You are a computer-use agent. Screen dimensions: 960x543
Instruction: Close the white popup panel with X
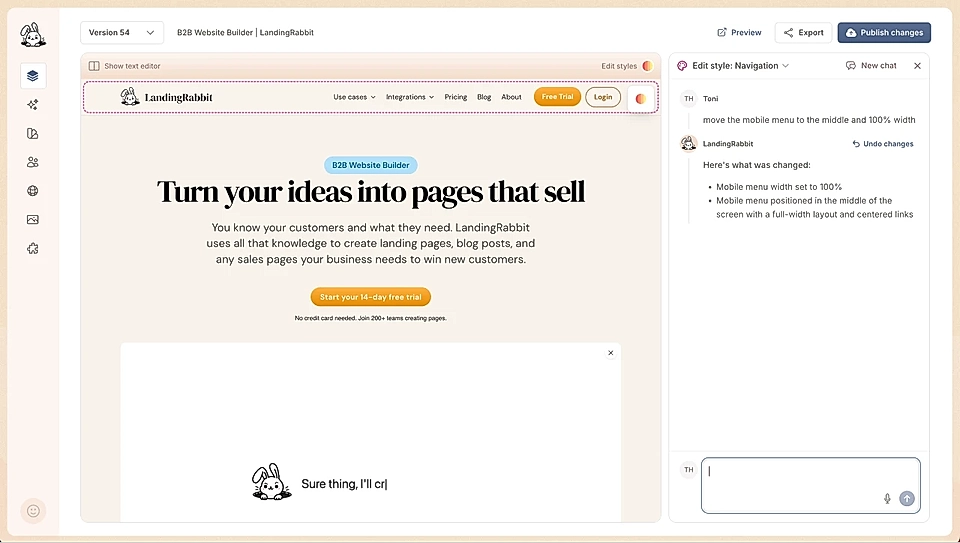point(610,353)
